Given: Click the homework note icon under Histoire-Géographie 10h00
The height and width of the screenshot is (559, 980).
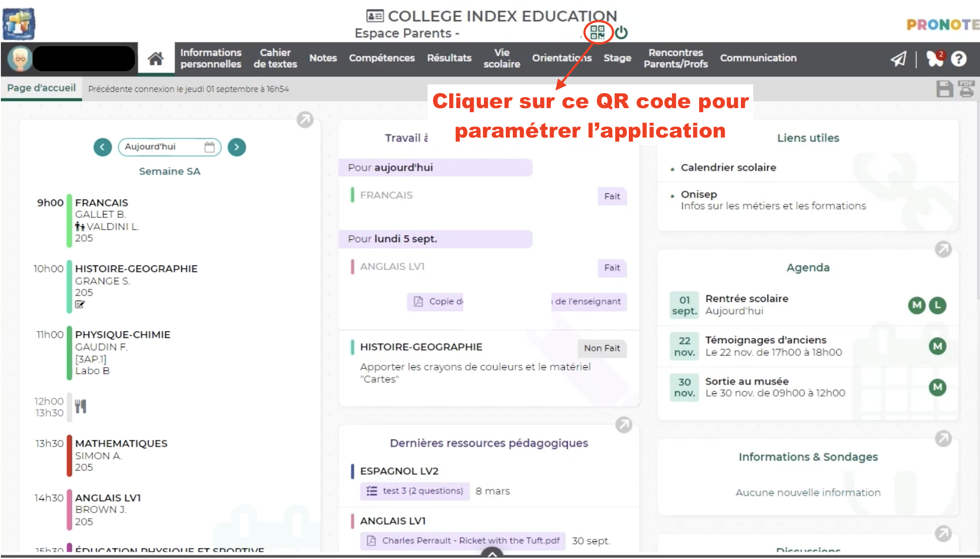Looking at the screenshot, I should (x=80, y=304).
